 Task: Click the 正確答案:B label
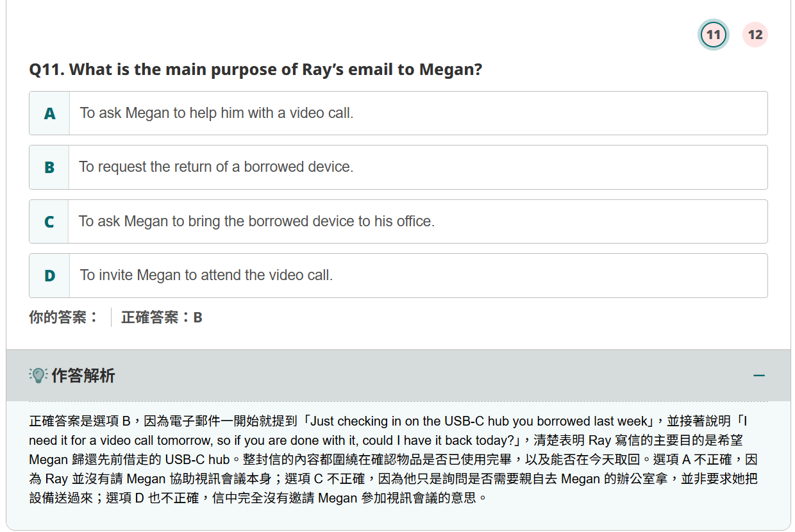tap(162, 317)
